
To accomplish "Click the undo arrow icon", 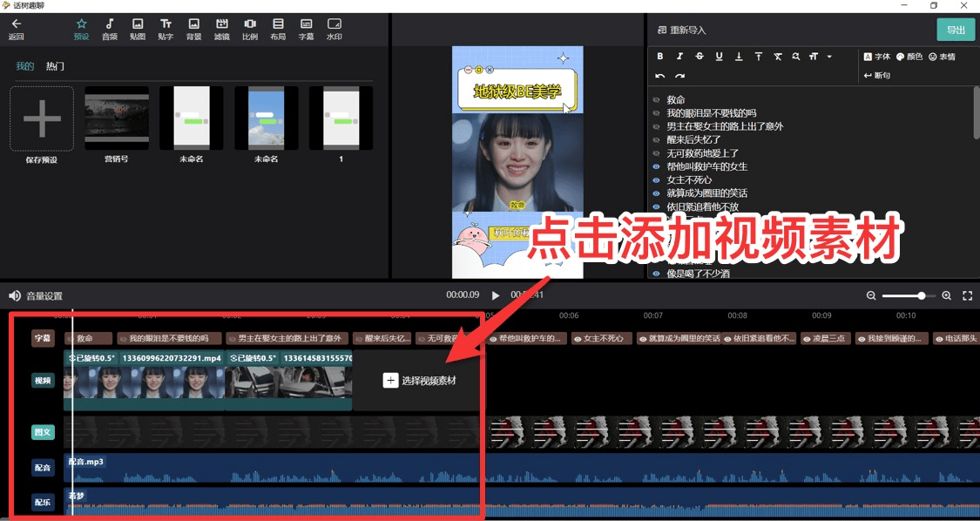I will (x=660, y=76).
